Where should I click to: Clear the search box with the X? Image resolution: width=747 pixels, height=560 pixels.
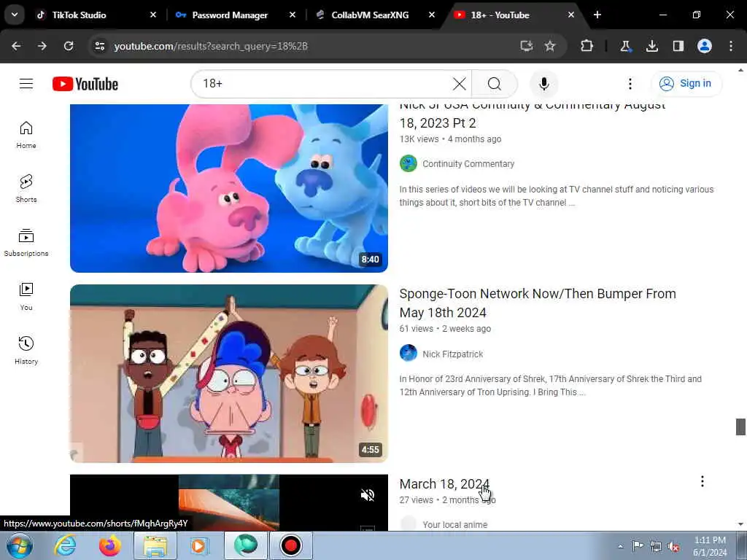[460, 84]
